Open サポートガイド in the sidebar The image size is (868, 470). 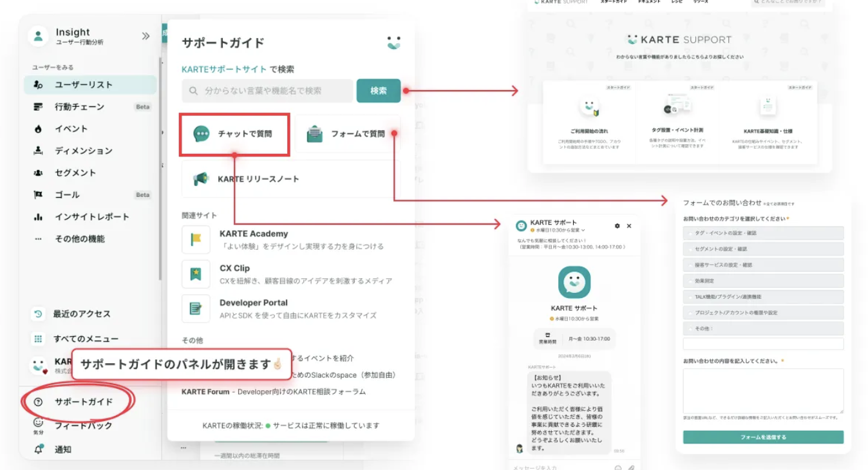coord(84,402)
